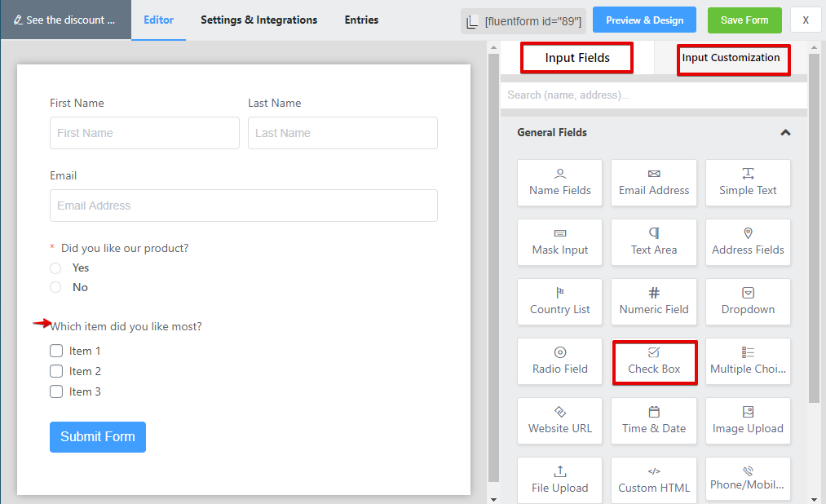Screen dimensions: 826x504
Task: Focus the field search box
Action: click(x=653, y=95)
